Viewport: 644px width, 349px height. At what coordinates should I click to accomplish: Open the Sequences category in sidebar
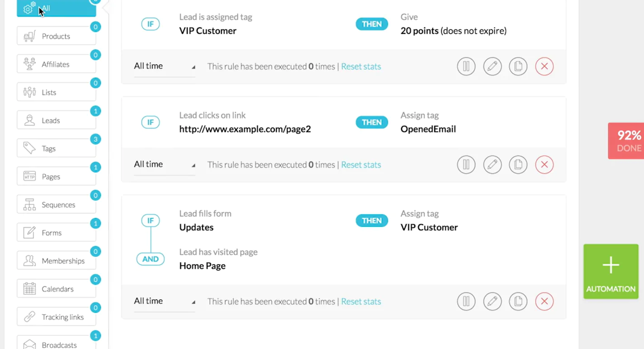56,204
